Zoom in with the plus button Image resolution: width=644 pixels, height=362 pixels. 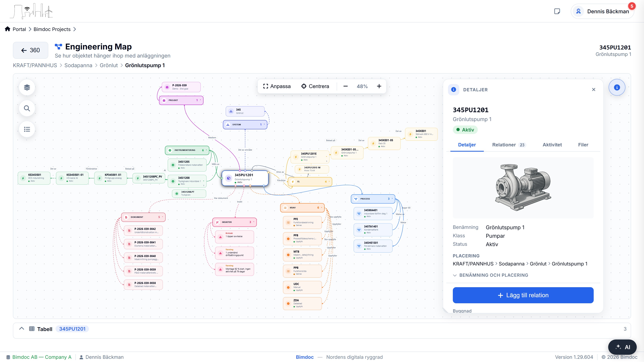379,86
